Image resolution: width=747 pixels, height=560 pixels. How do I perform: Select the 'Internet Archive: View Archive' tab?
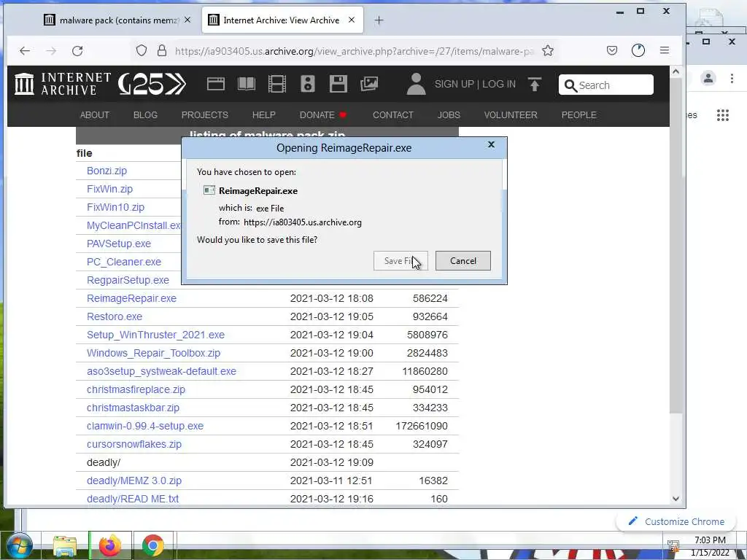pos(282,20)
